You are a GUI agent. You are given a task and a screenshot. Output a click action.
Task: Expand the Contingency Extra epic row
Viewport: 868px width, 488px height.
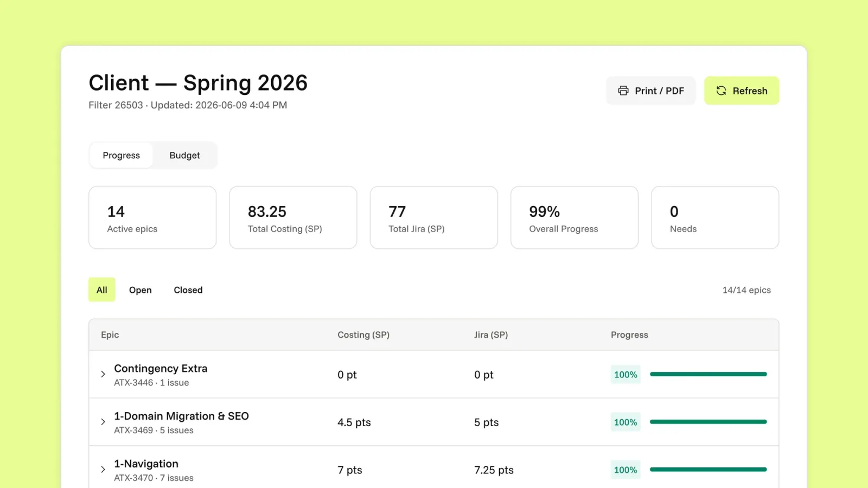coord(103,374)
